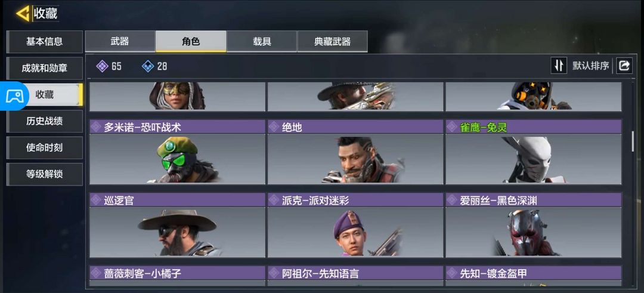Click the blue diamond count icon
Viewport: 644px width, 293px height.
tap(148, 66)
